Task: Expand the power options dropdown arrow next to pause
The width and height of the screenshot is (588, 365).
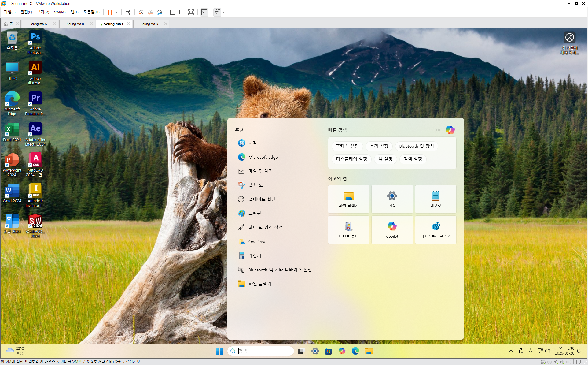Action: pyautogui.click(x=116, y=12)
